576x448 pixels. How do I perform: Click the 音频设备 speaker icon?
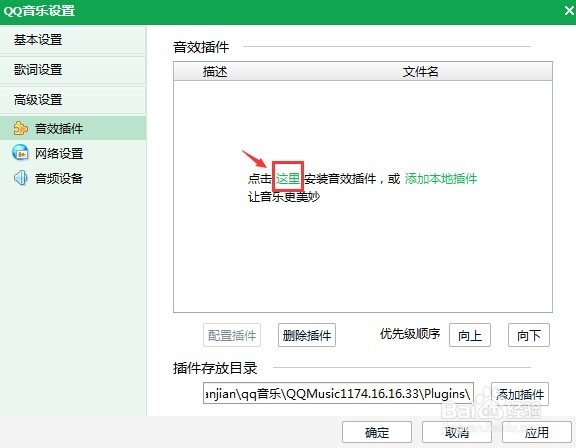tap(20, 178)
